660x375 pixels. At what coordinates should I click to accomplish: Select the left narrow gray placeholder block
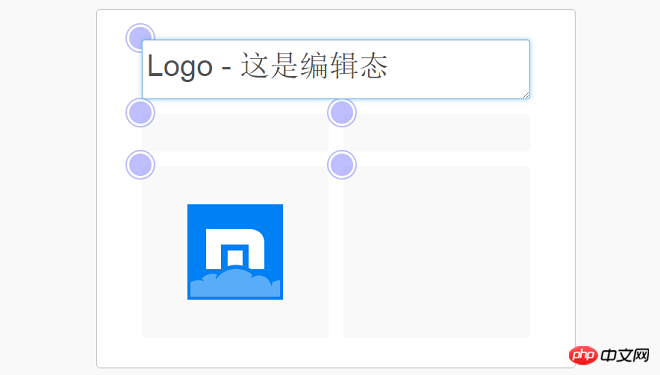click(235, 133)
